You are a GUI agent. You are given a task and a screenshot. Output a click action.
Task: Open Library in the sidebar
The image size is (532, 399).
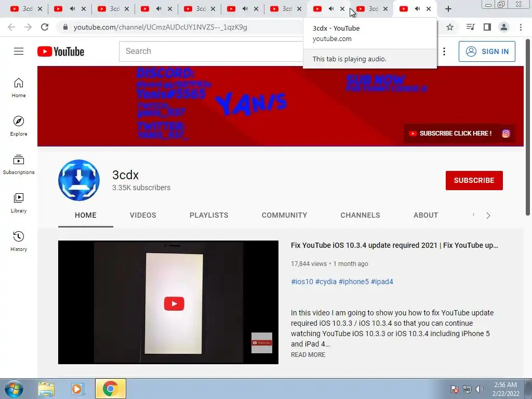tap(19, 203)
